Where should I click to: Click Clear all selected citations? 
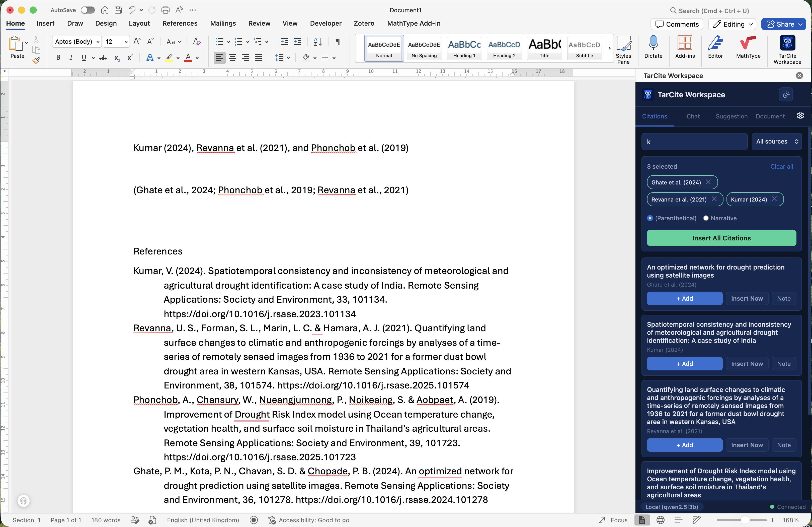point(781,167)
